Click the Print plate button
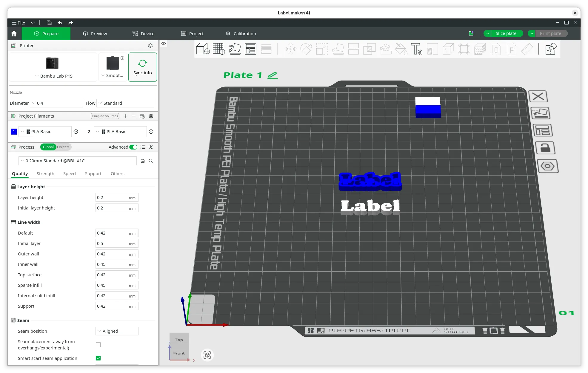 [x=551, y=34]
